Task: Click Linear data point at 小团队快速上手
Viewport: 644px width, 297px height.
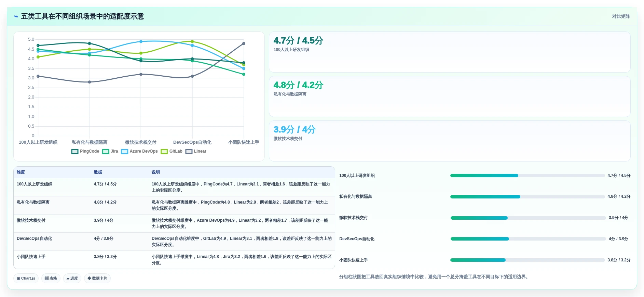Action: point(244,43)
